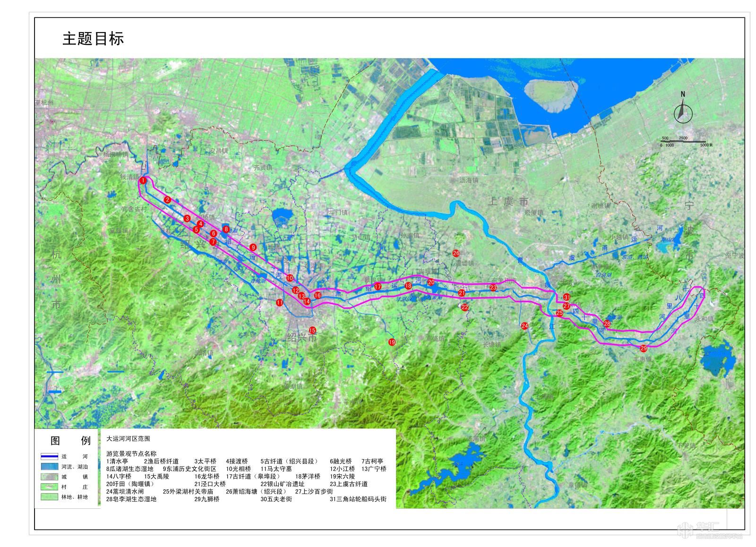Click the 主题目标 map title
This screenshot has height=547, width=756.
coord(93,39)
